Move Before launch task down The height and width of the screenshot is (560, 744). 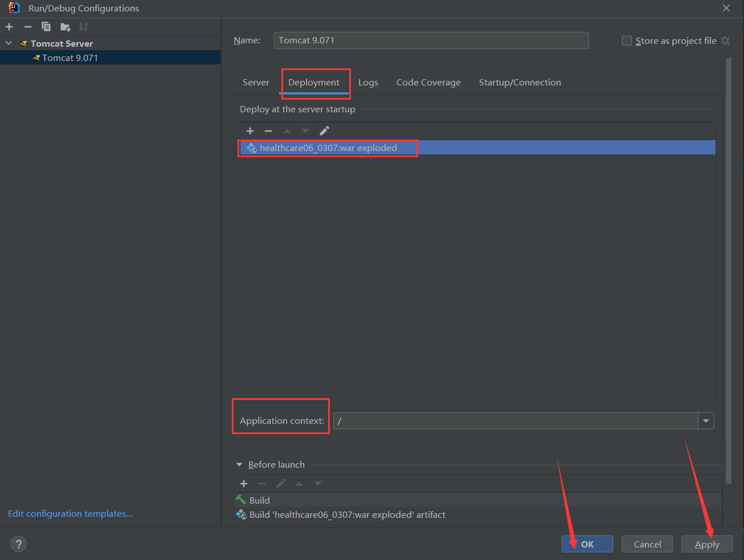point(318,484)
